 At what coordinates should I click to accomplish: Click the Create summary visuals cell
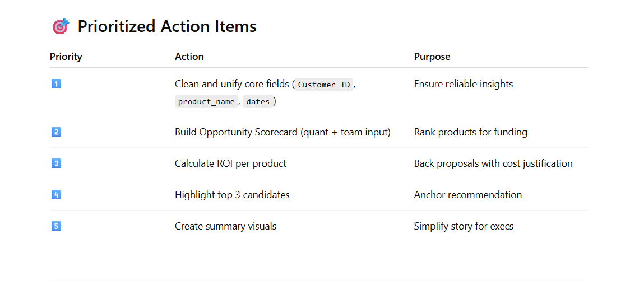(x=225, y=226)
